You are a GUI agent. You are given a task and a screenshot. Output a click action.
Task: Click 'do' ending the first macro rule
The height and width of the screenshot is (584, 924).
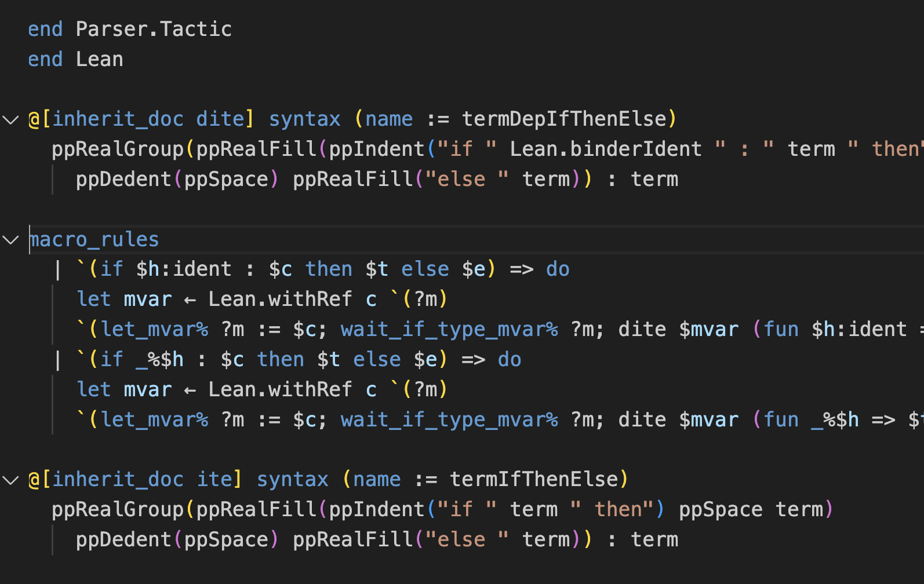tap(558, 269)
